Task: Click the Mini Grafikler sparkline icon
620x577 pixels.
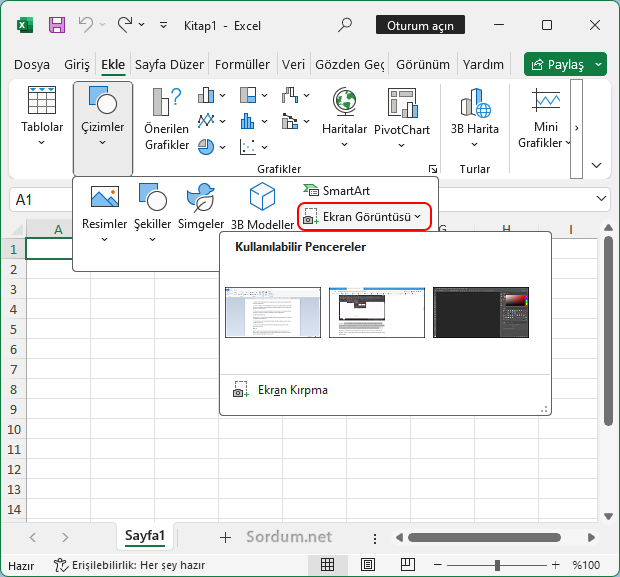Action: (x=546, y=100)
